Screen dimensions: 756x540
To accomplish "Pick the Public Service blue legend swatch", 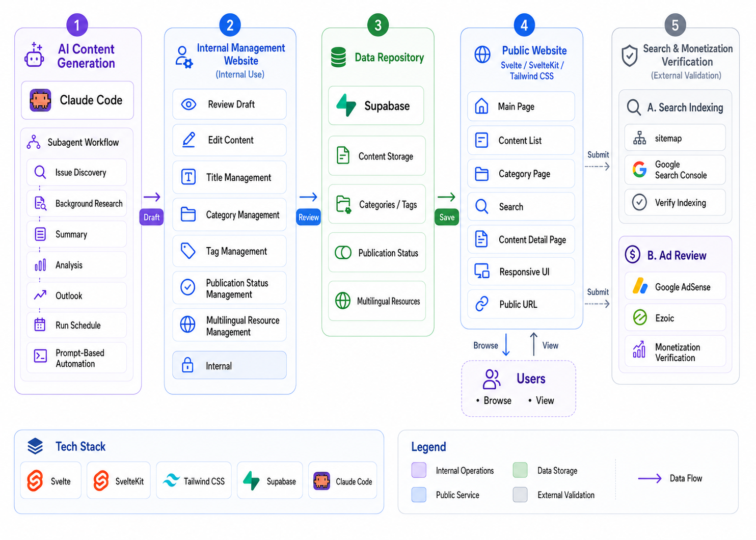I will 419,495.
